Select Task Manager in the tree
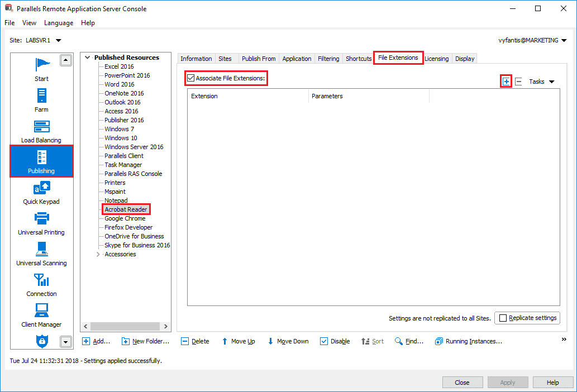 point(123,165)
